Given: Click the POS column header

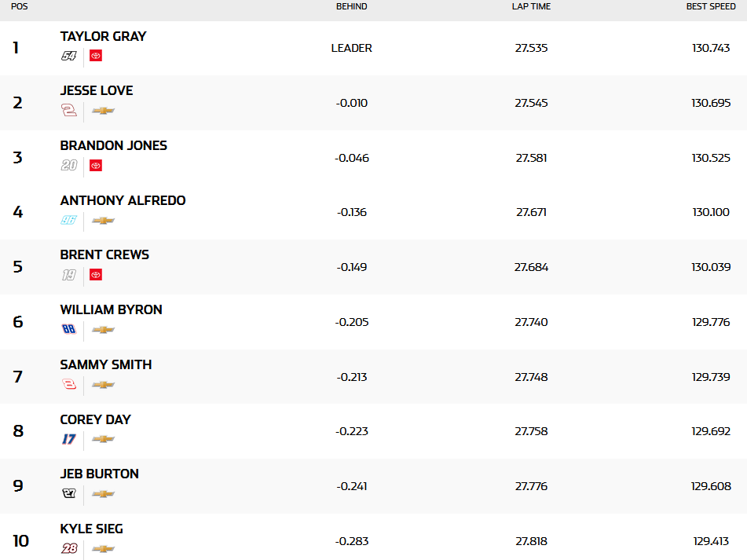Looking at the screenshot, I should coord(17,6).
